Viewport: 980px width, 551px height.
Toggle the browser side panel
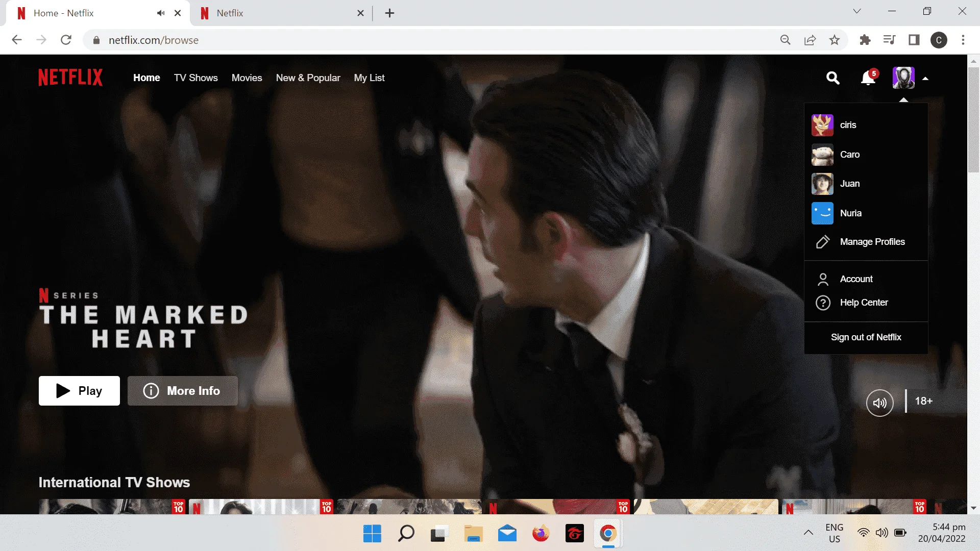[x=914, y=40]
